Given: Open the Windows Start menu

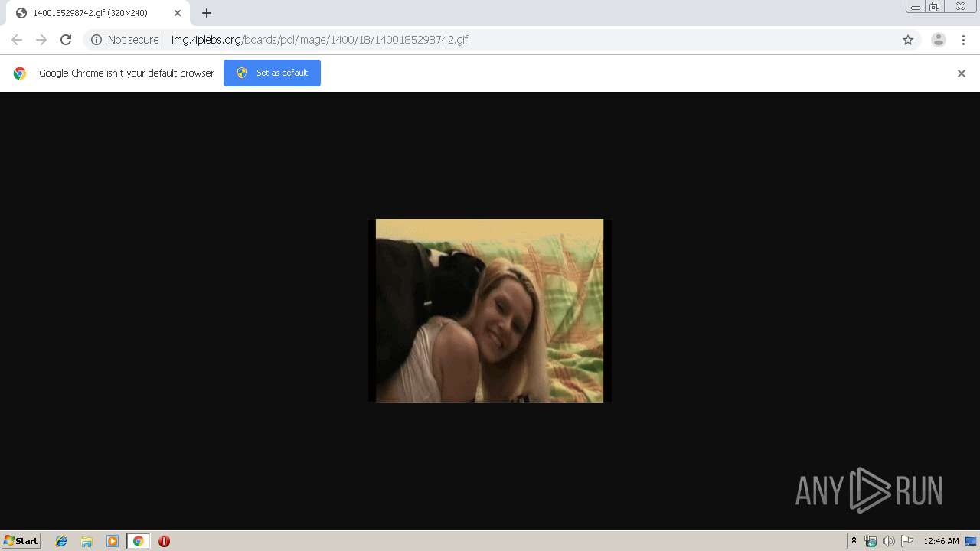Looking at the screenshot, I should (21, 541).
